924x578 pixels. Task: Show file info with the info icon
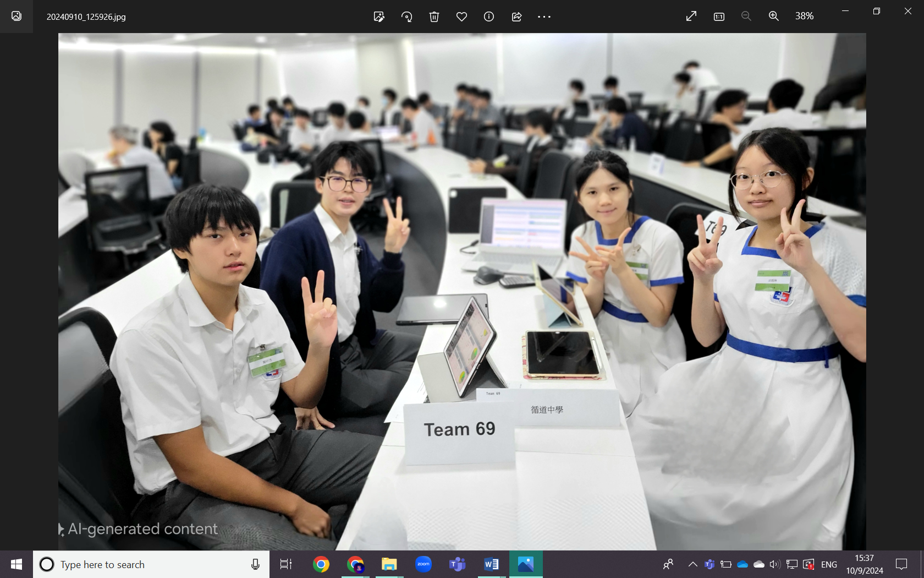tap(489, 17)
